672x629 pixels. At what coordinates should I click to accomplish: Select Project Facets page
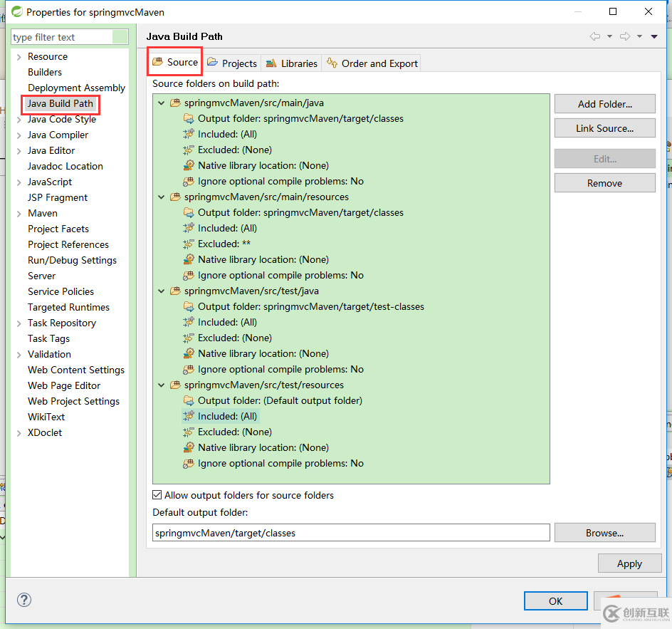tap(58, 229)
